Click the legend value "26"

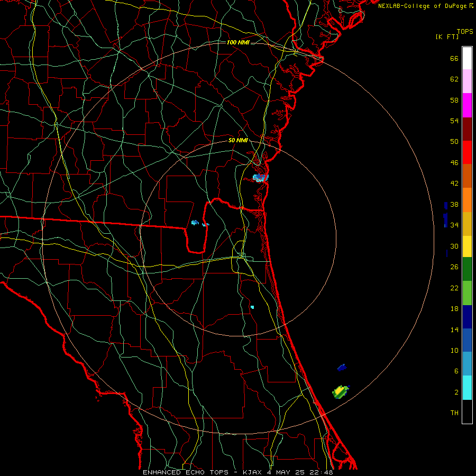pos(454,267)
